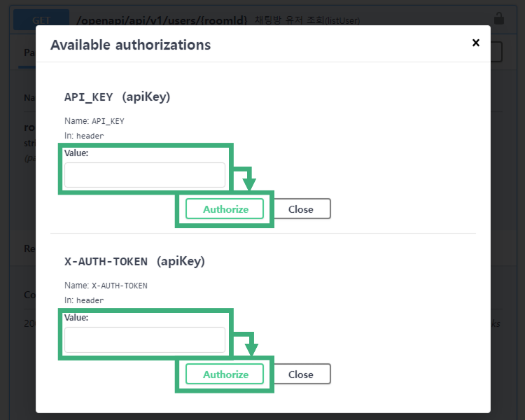Screen dimensions: 525x420
Task: Click the Name: API_KEY text
Action: (x=94, y=121)
